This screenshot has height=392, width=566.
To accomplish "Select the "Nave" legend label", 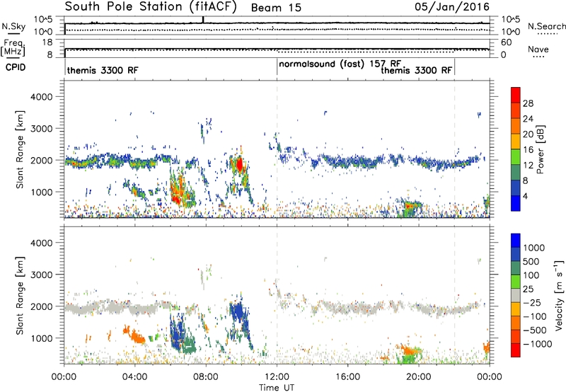I will tap(538, 49).
